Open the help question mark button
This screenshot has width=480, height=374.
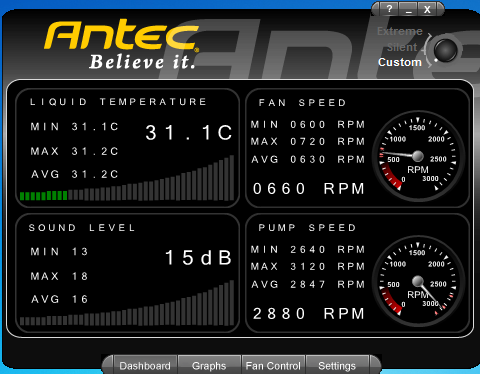tap(389, 9)
